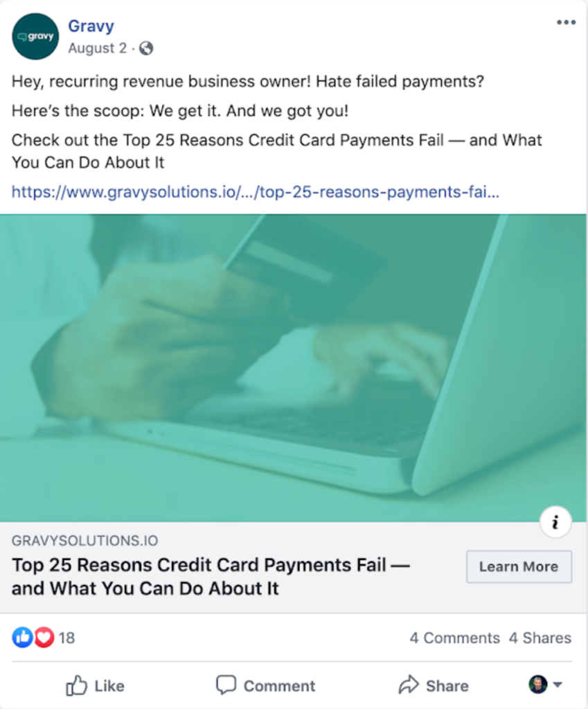Click the speech bubble Comment icon
This screenshot has height=709, width=588.
[x=226, y=685]
